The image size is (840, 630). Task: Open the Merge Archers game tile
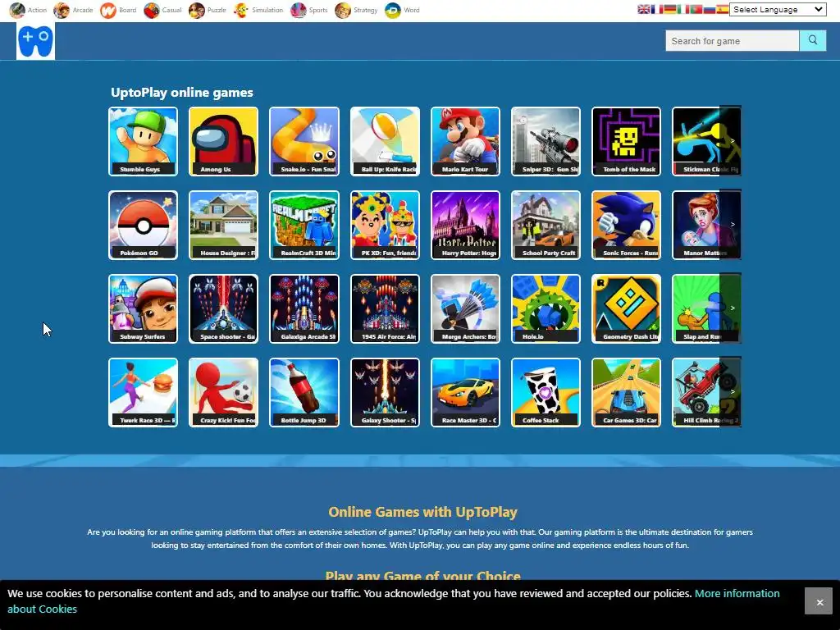coord(465,308)
